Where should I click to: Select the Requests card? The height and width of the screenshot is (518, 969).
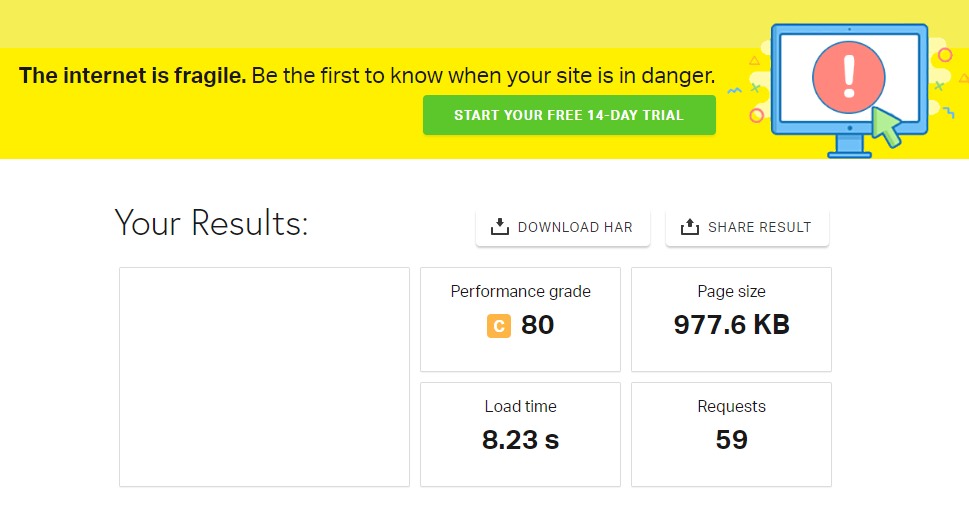[x=731, y=435]
